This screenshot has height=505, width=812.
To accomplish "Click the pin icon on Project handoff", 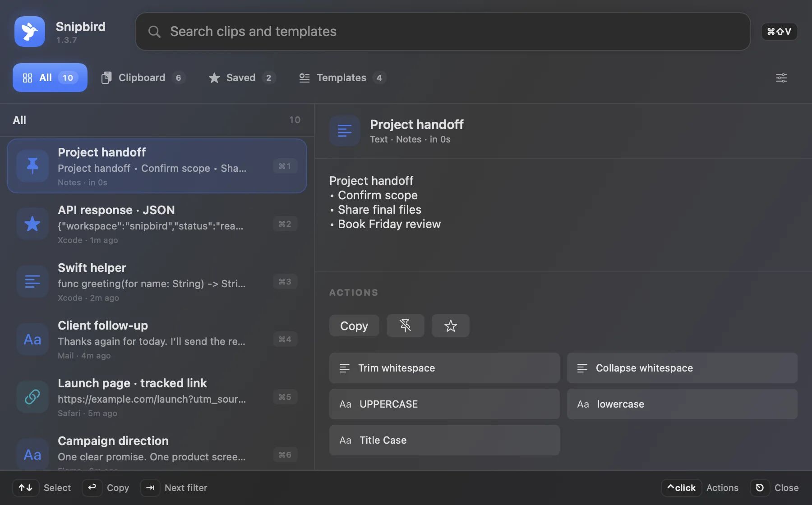I will tap(32, 166).
